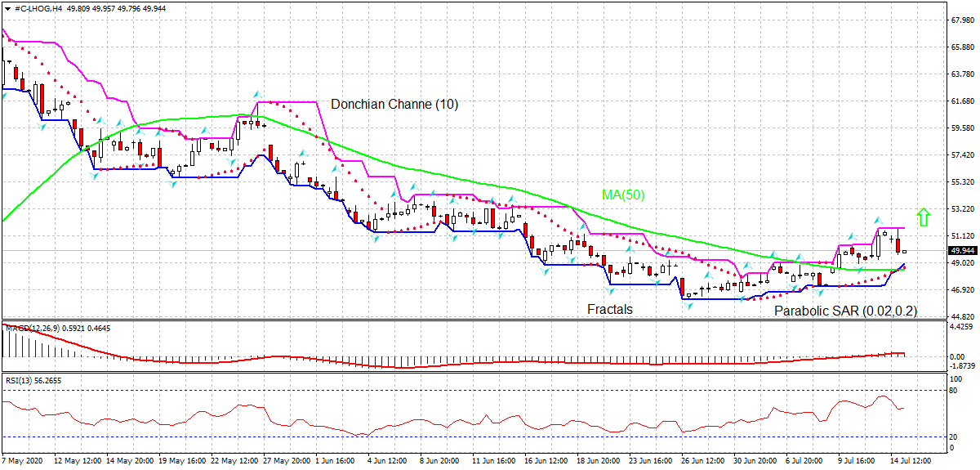Screen dimensions: 980x470
Task: Click the Donchian Channe (10) label
Action: 394,104
